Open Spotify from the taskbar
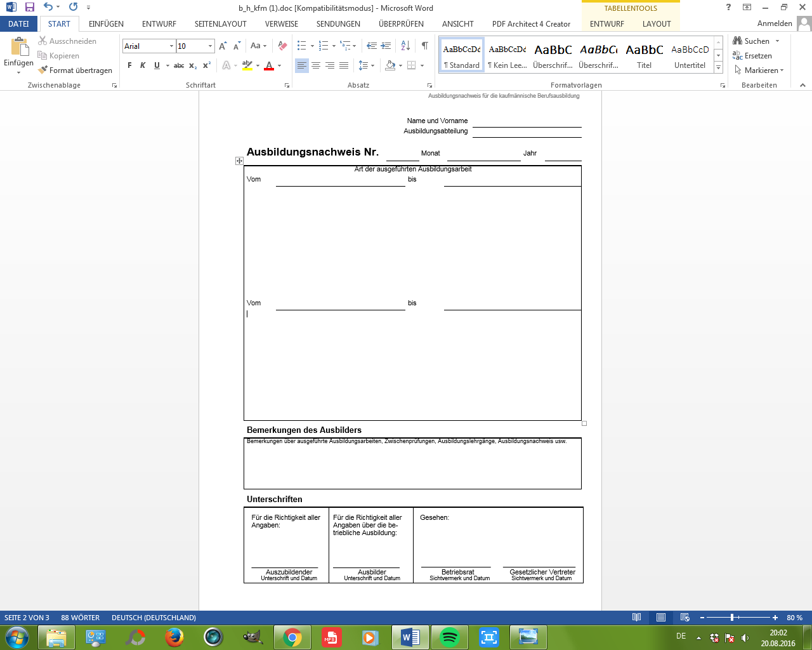This screenshot has width=812, height=650. coord(450,637)
